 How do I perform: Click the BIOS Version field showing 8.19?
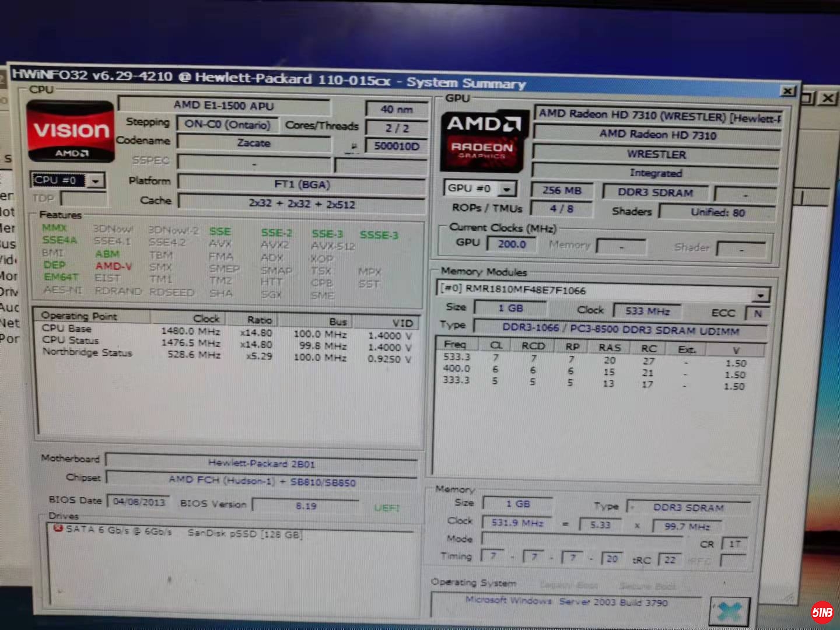click(306, 506)
